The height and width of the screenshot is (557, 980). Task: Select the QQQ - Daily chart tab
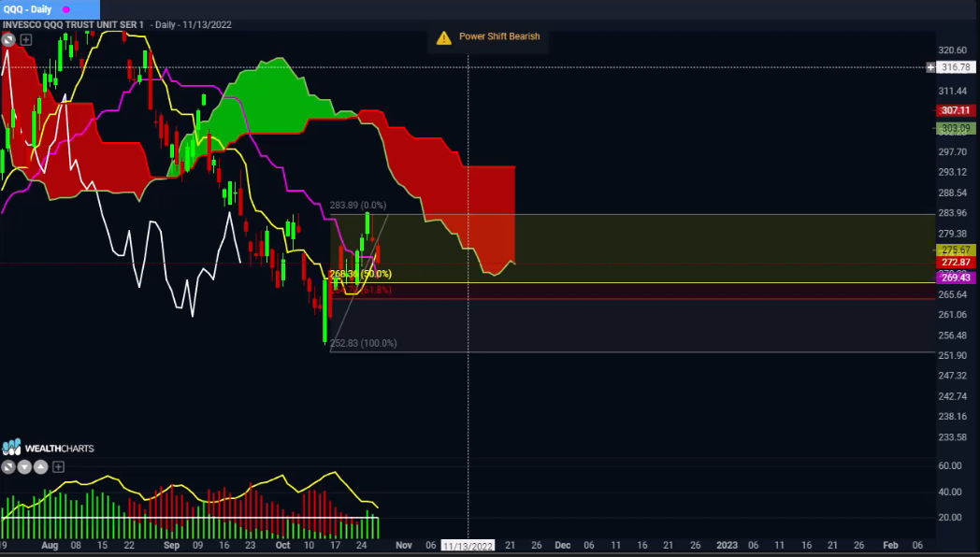50,9
